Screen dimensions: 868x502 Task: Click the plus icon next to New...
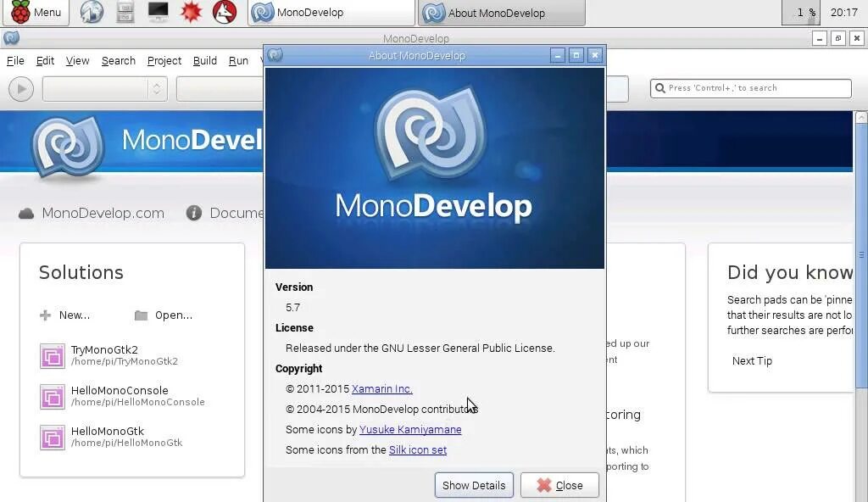[x=46, y=315]
